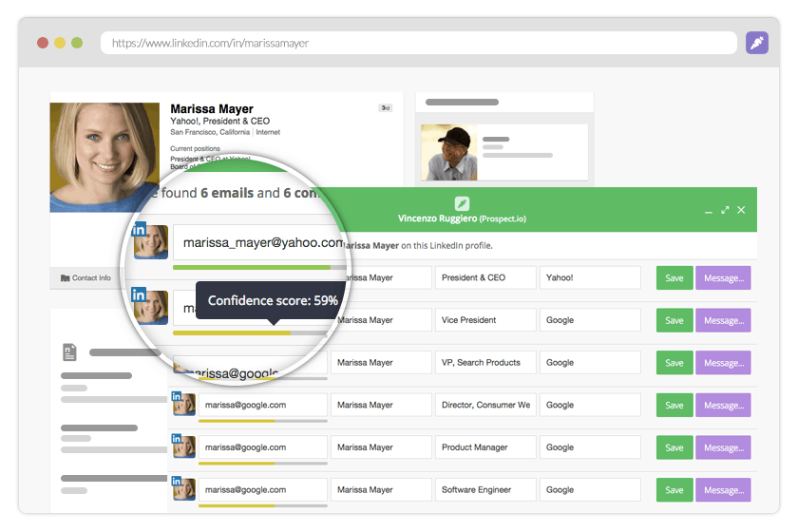Click the browser address bar with LinkedIn URL
The height and width of the screenshot is (532, 798).
(418, 43)
